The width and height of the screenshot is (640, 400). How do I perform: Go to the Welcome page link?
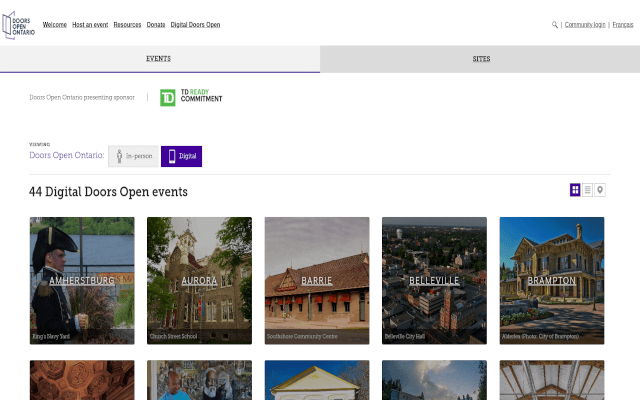[x=55, y=24]
